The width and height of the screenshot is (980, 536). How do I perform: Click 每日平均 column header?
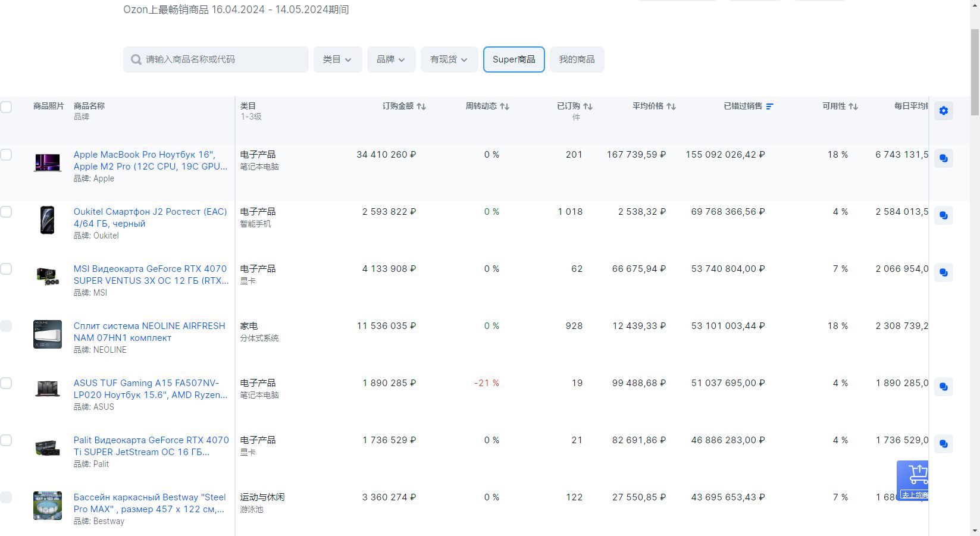(x=911, y=106)
